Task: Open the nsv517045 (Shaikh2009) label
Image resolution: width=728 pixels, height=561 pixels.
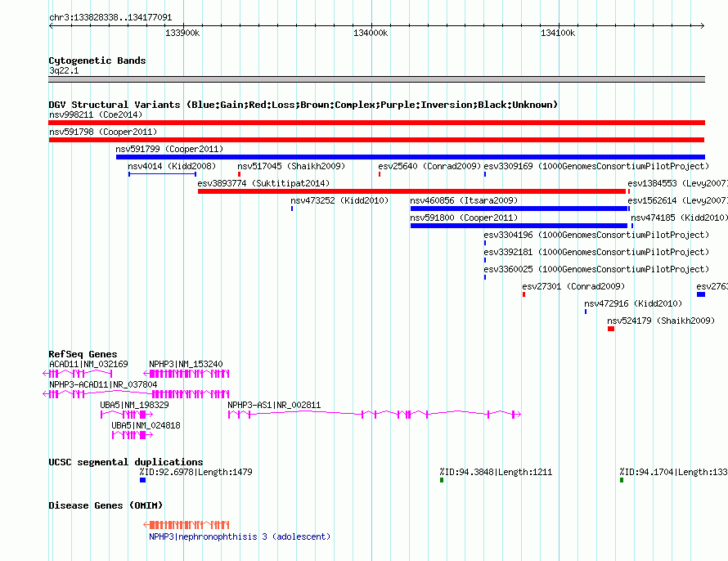Action: pyautogui.click(x=291, y=166)
